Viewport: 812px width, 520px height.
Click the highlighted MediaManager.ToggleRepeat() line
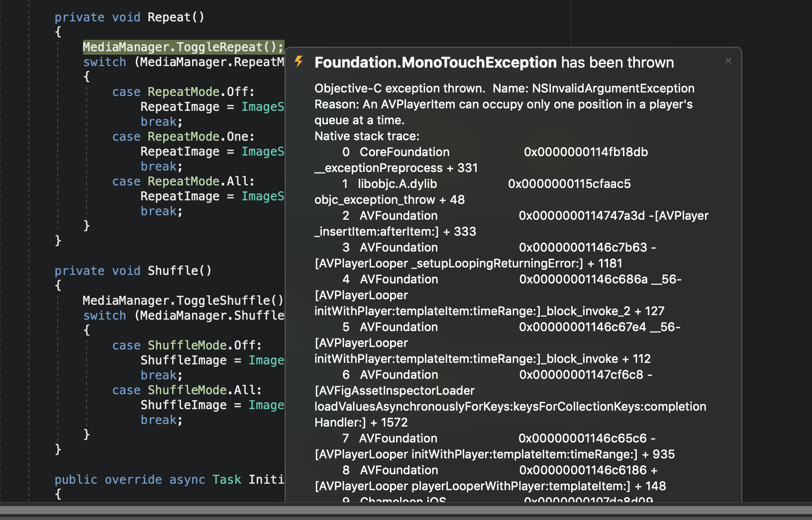click(183, 47)
